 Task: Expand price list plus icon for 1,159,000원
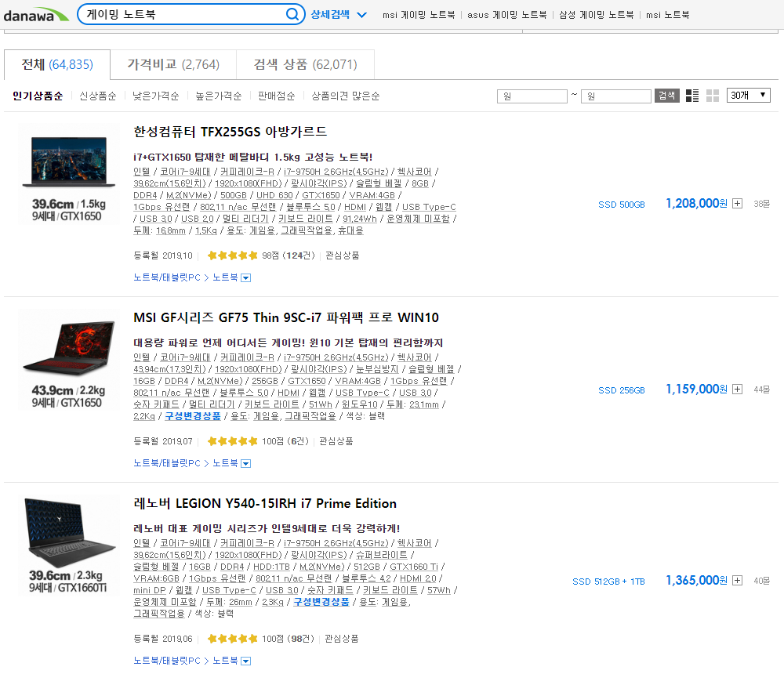point(738,389)
